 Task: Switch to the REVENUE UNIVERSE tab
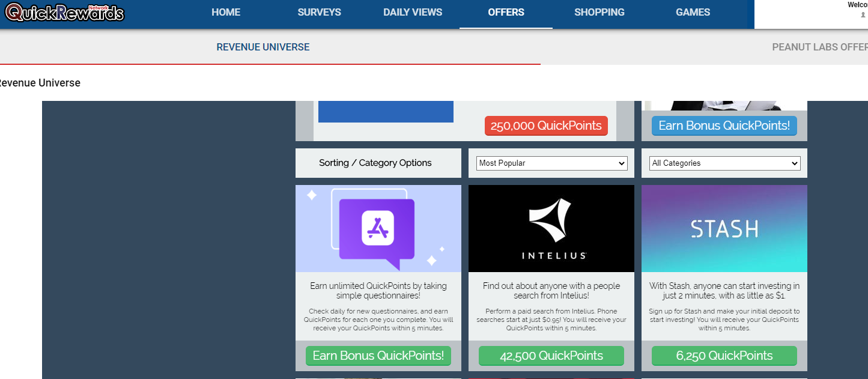coord(263,47)
